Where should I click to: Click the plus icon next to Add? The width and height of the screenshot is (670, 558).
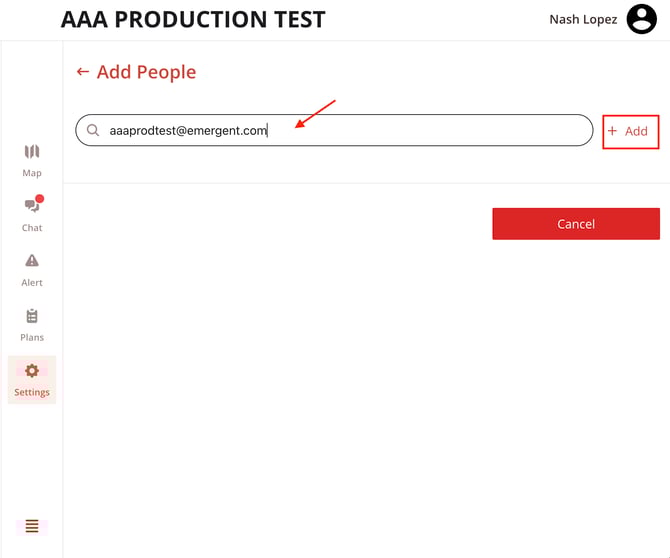(613, 131)
